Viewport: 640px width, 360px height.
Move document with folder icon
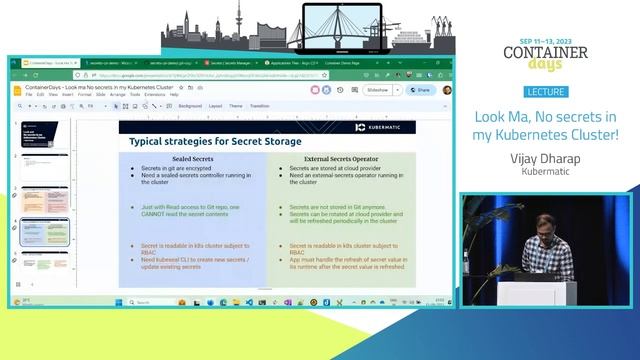pyautogui.click(x=191, y=87)
